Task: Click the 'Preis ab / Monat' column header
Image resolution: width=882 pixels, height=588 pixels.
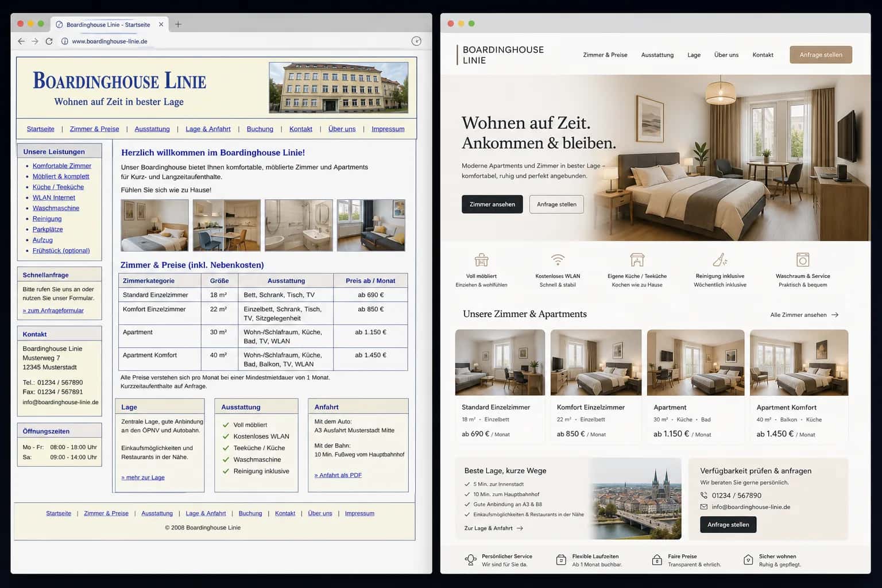Action: coord(370,281)
